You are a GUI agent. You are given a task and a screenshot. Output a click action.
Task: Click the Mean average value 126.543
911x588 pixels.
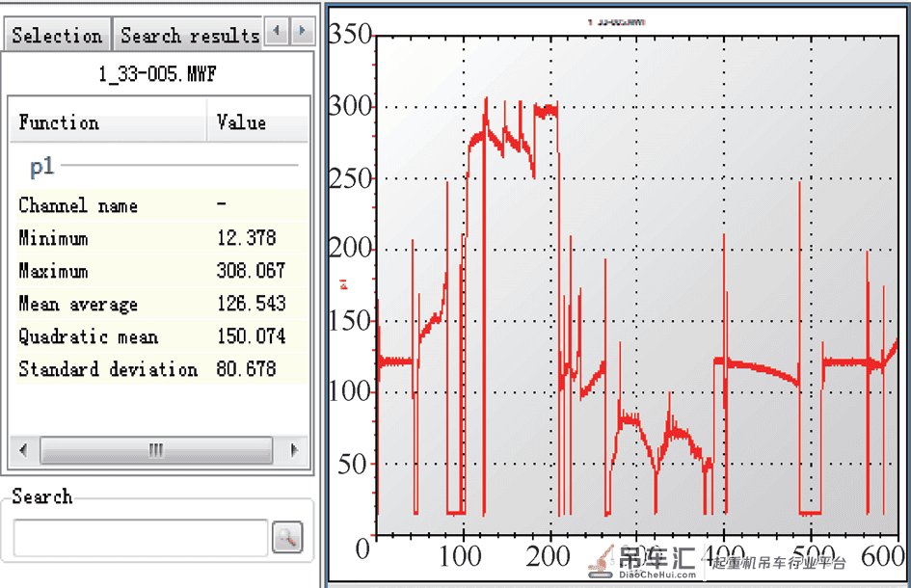click(x=252, y=304)
